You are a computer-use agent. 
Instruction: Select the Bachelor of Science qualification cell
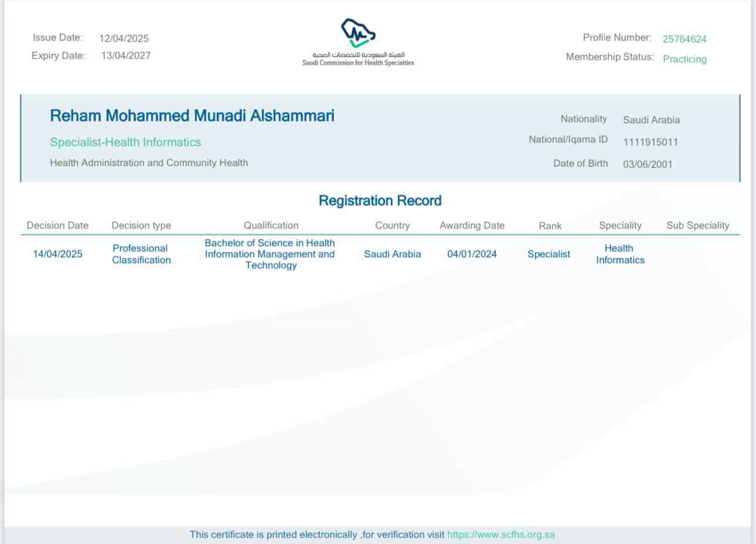point(270,254)
